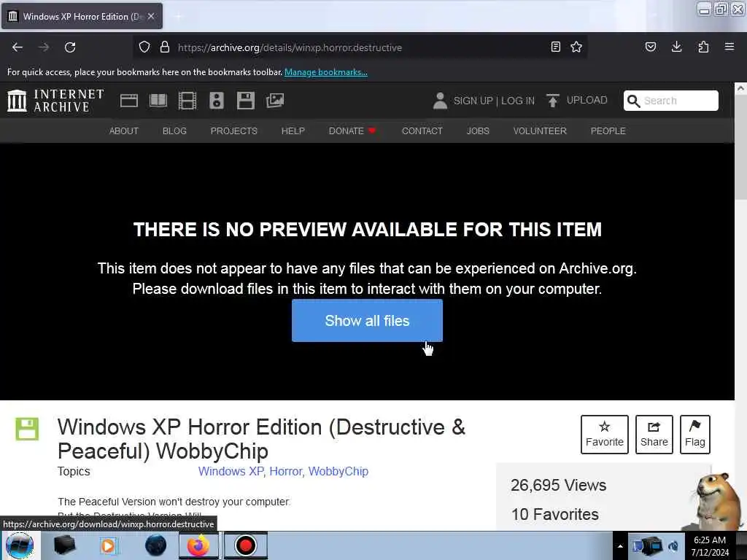Open the Video film strip icon
The width and height of the screenshot is (747, 560).
coord(187,101)
